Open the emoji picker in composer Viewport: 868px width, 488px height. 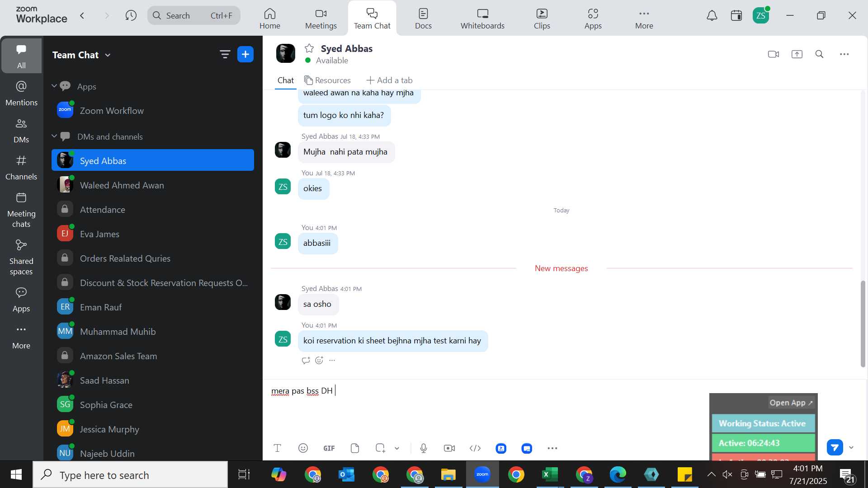pos(303,448)
